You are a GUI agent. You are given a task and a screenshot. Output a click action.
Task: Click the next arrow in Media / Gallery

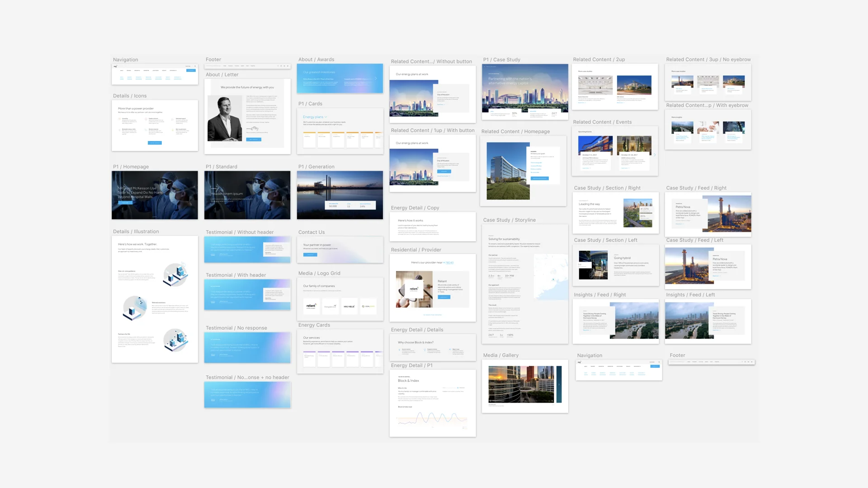(559, 385)
